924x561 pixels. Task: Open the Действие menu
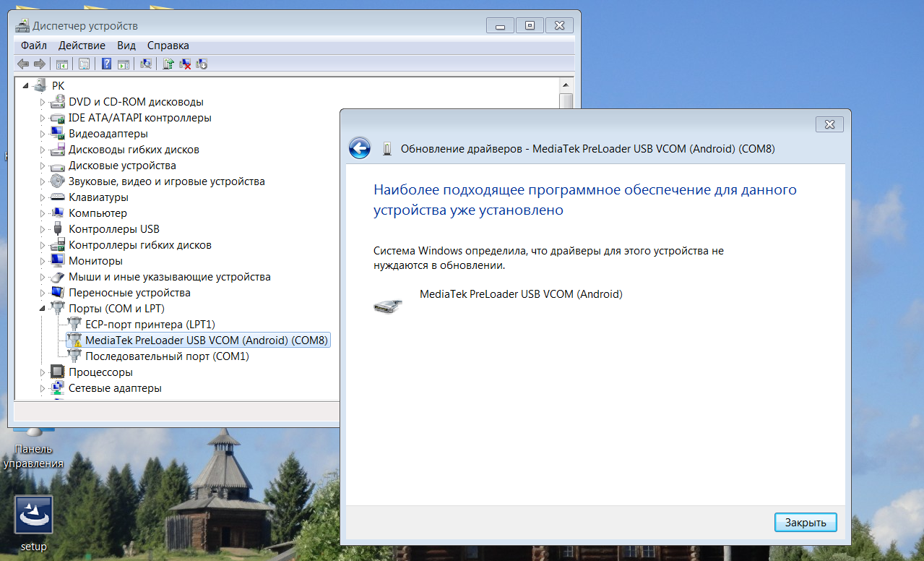coord(82,46)
